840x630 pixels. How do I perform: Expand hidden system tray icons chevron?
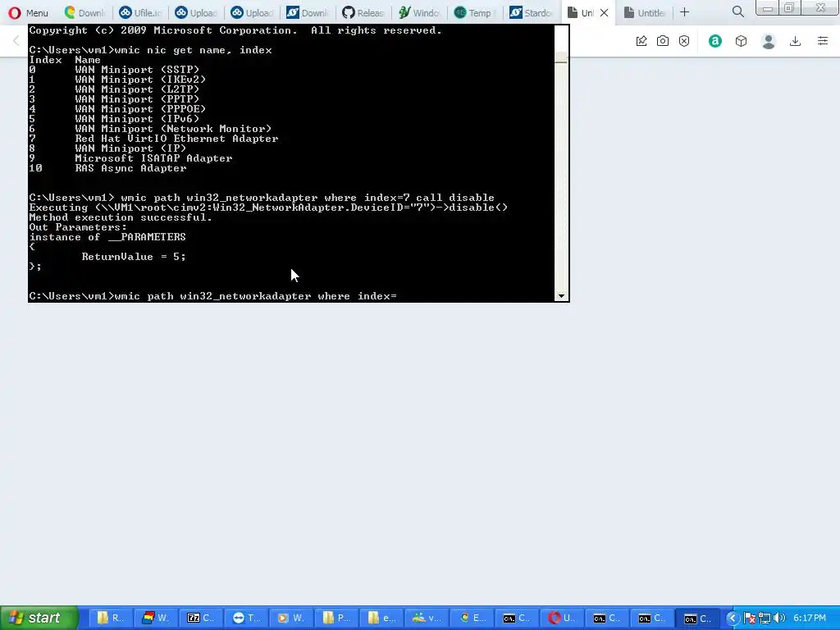point(733,619)
